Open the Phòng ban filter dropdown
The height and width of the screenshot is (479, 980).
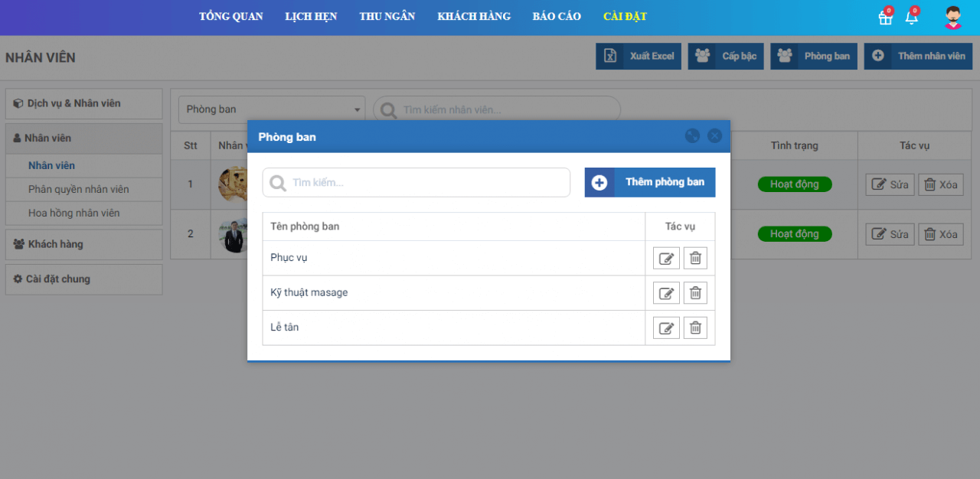point(272,109)
